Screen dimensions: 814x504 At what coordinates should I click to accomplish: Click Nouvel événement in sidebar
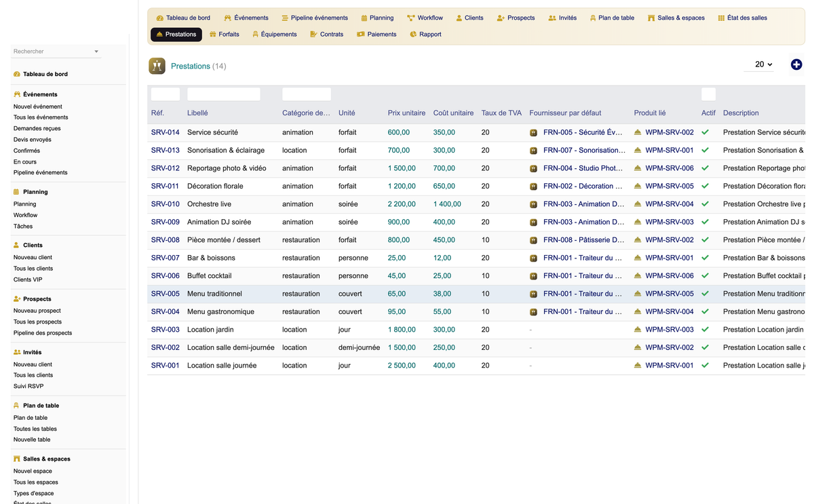coord(38,106)
